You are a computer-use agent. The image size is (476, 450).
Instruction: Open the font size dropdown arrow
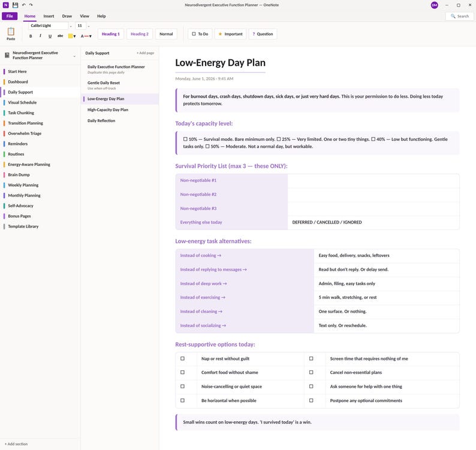click(x=89, y=26)
